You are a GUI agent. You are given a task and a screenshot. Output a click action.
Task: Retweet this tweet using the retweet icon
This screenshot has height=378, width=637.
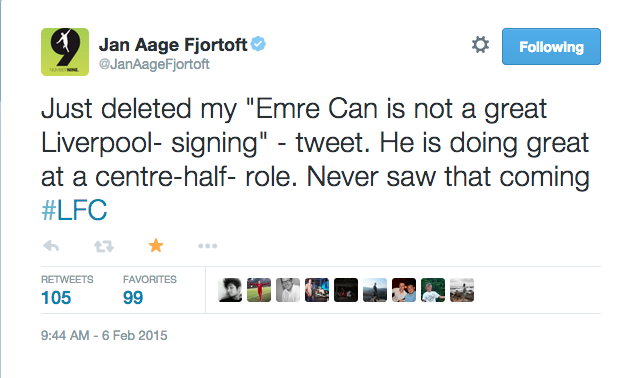pos(104,246)
